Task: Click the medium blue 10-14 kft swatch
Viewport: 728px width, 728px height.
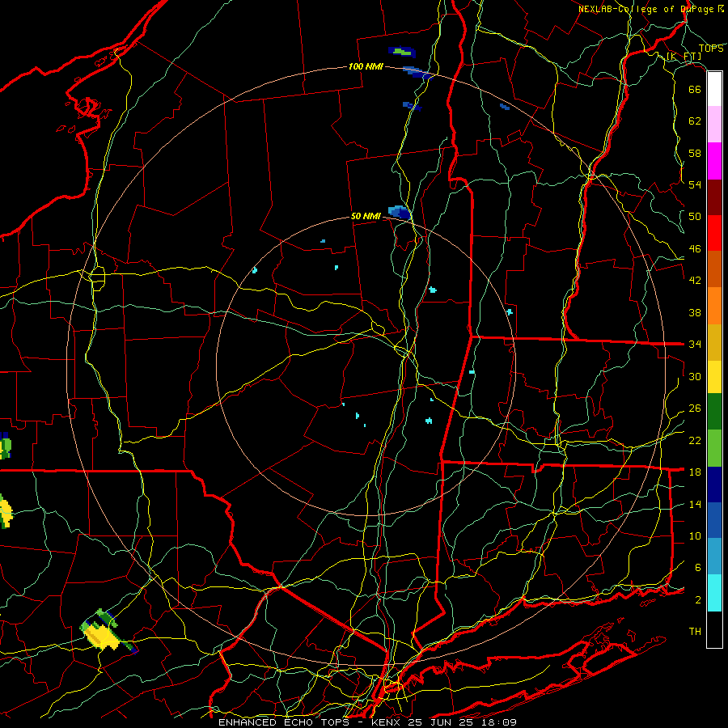Action: [714, 520]
